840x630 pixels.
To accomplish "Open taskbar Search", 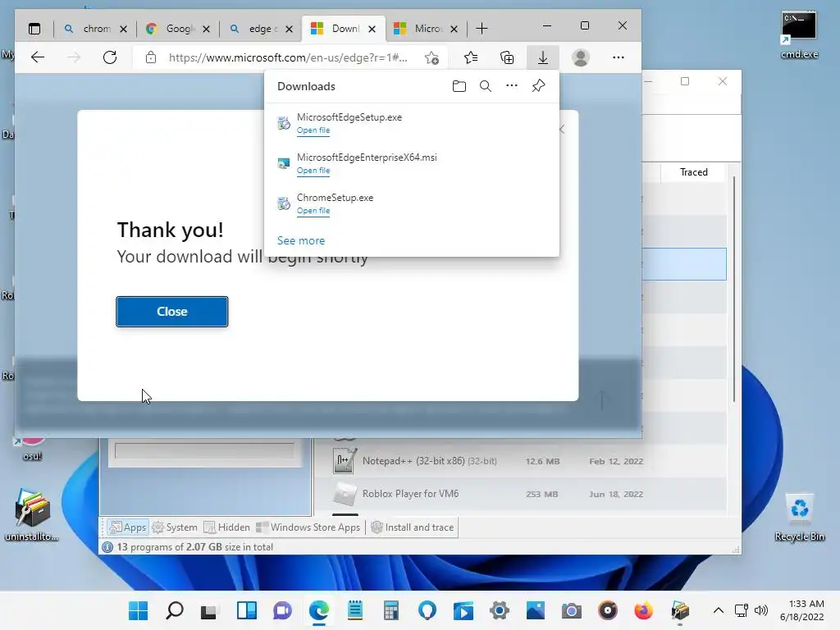I will pyautogui.click(x=175, y=610).
